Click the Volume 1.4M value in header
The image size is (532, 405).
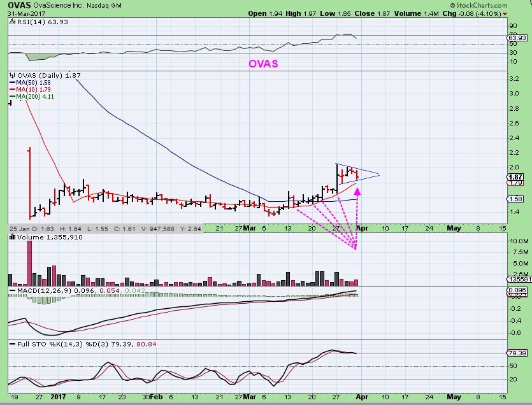(417, 13)
